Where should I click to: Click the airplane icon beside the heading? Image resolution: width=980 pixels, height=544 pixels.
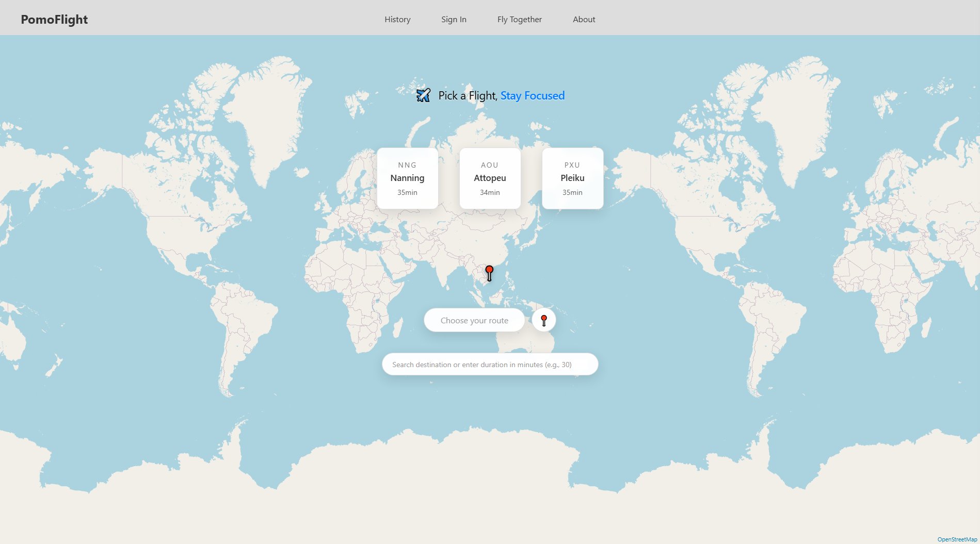(423, 95)
